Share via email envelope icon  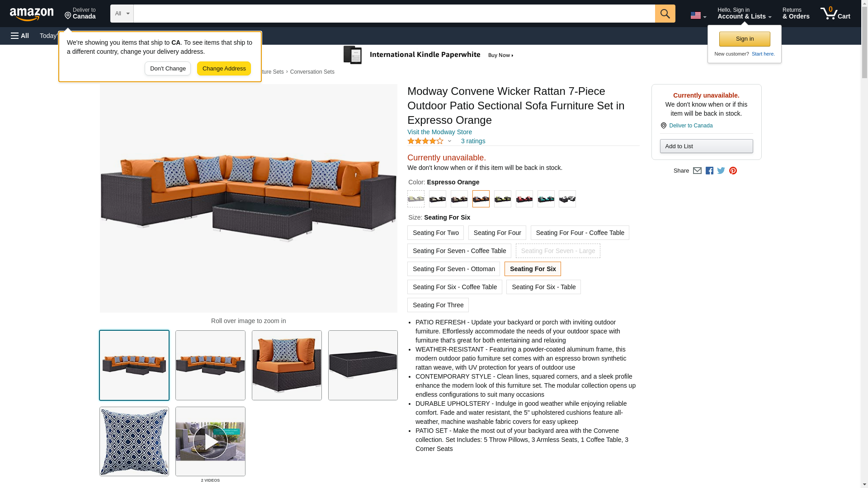click(697, 171)
